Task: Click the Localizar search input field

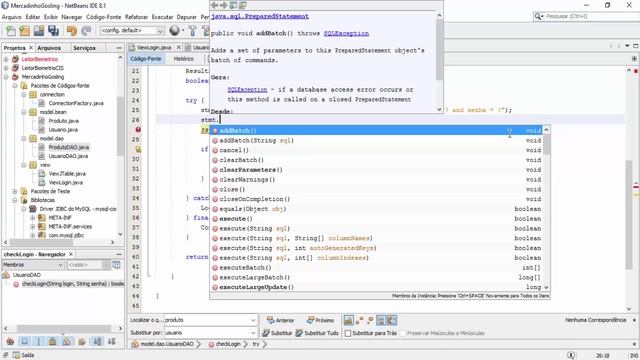Action: tap(207, 320)
